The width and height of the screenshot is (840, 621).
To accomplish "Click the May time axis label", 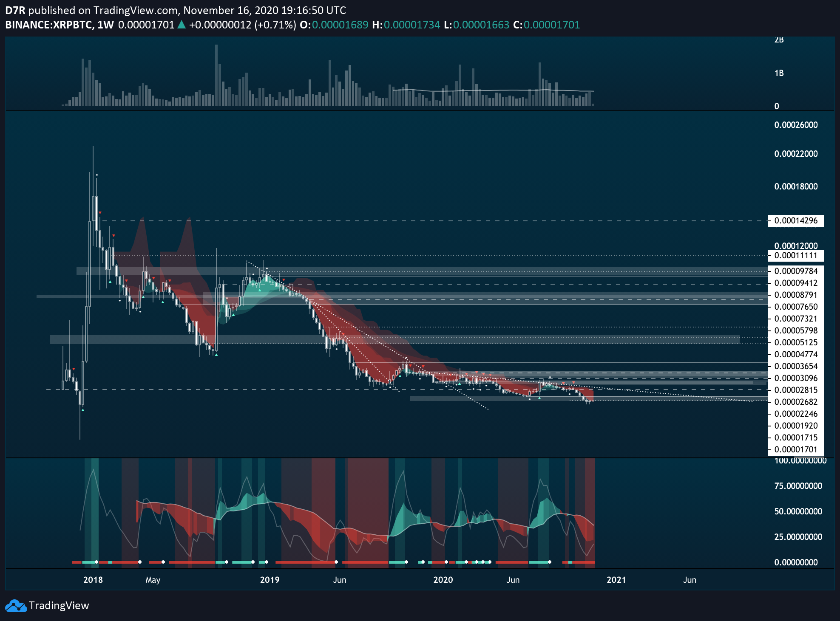I will [153, 580].
